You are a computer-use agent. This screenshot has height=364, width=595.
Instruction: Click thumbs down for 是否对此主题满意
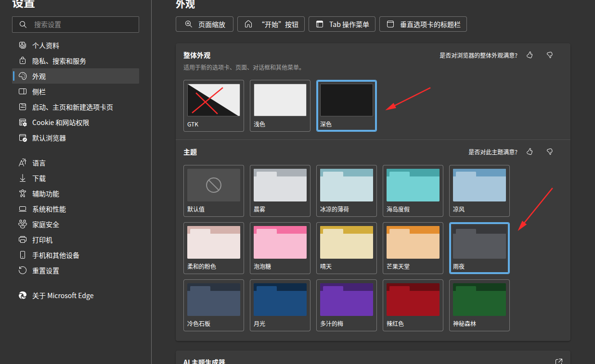(550, 152)
